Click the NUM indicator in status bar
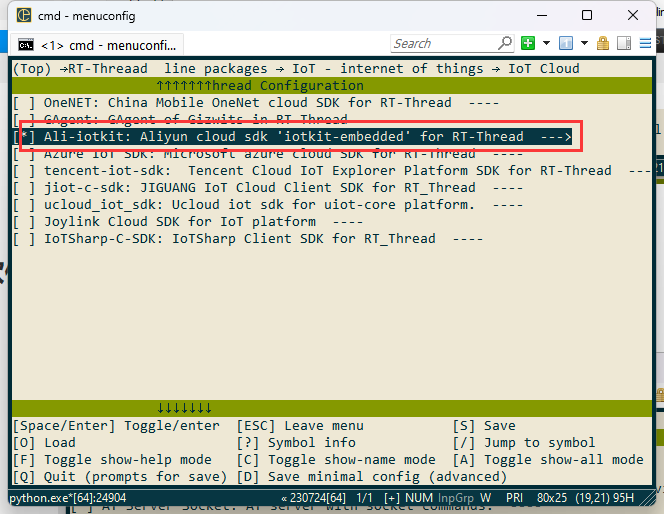Screen dimensions: 664x514 (x=419, y=498)
